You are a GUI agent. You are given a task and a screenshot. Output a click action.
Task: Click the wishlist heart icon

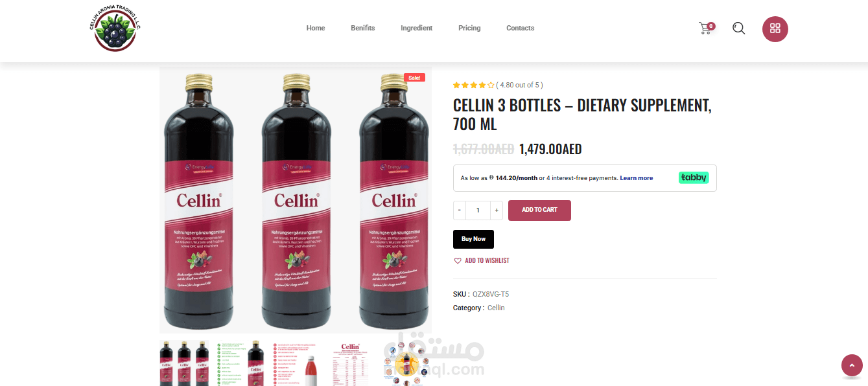[458, 260]
